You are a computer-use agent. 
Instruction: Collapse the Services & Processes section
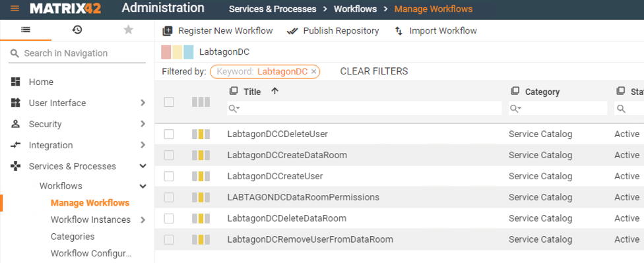click(143, 166)
